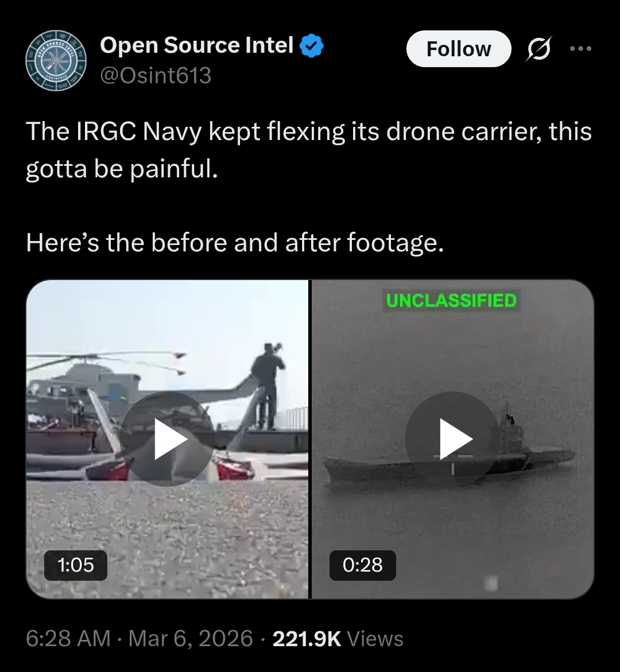The width and height of the screenshot is (620, 672).
Task: Click the post text about IRGC drone carrier
Action: pos(309,150)
